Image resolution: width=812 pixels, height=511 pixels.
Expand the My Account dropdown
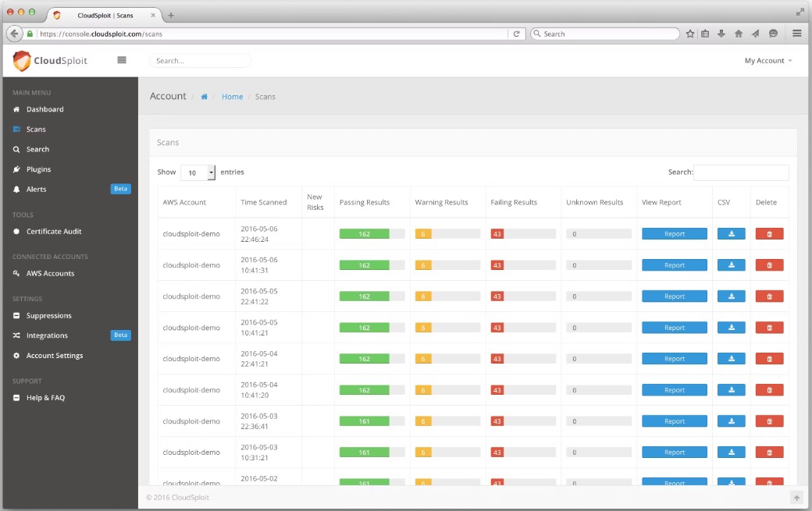(768, 61)
